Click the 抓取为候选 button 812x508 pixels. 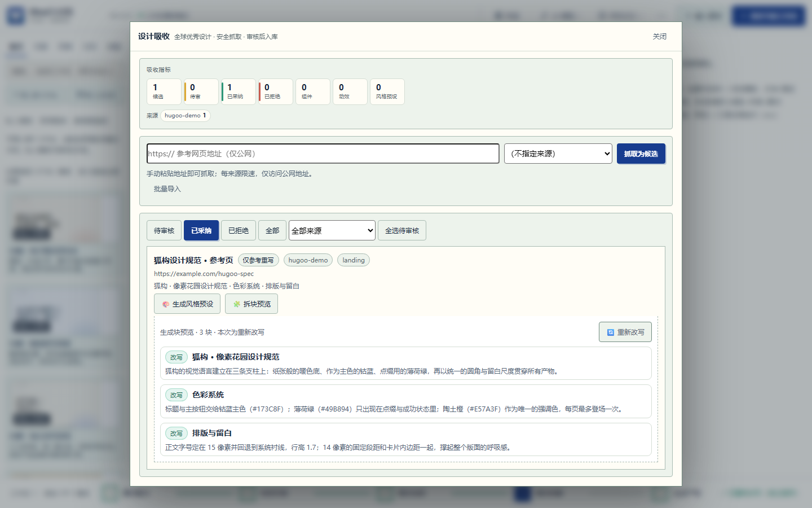(x=641, y=154)
